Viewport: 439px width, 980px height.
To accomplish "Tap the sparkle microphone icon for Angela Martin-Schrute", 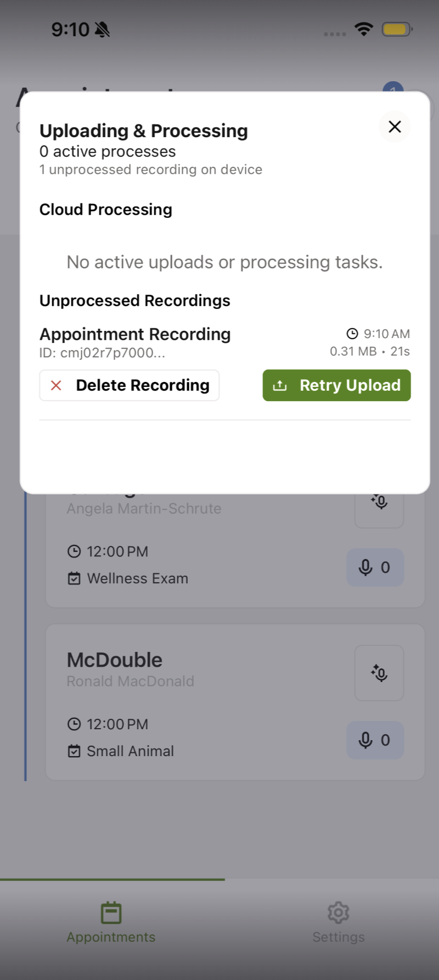I will point(379,503).
